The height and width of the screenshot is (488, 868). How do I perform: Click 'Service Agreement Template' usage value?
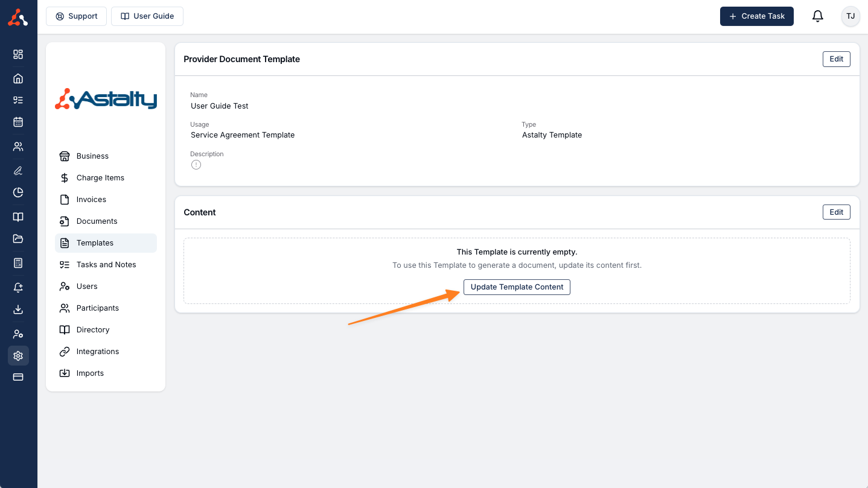(x=243, y=135)
